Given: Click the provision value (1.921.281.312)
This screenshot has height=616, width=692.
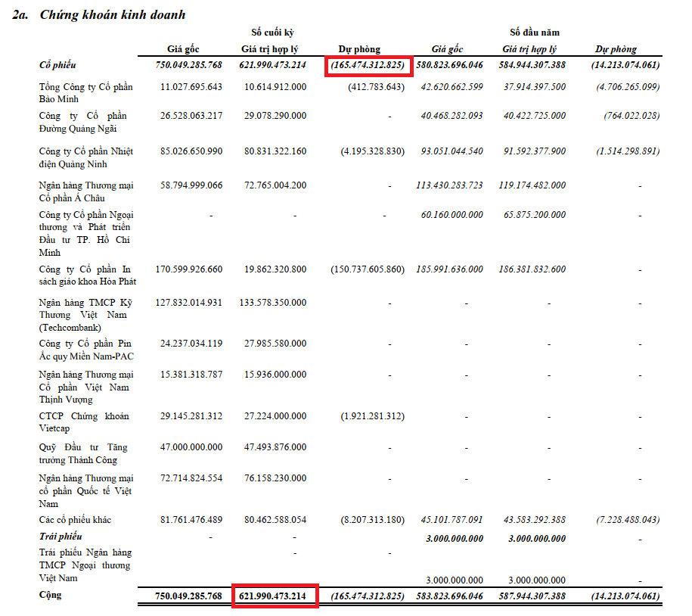Looking at the screenshot, I should coord(373,417).
